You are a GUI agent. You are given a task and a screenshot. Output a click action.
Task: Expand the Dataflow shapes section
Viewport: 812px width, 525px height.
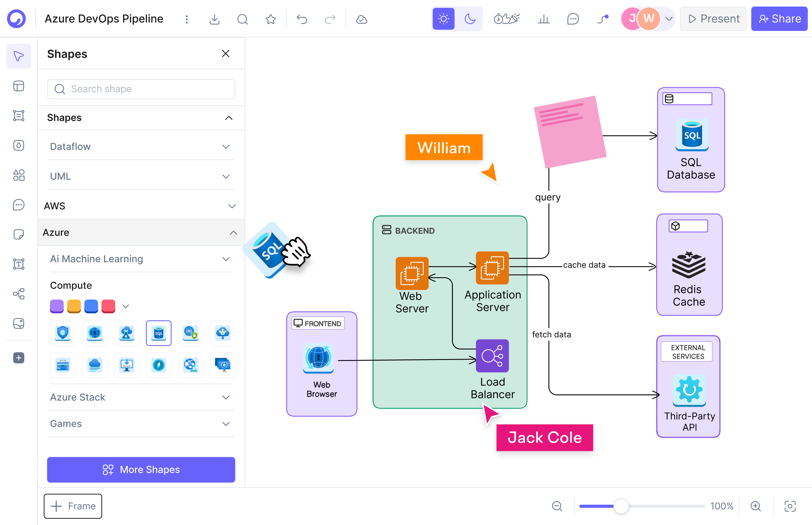141,147
